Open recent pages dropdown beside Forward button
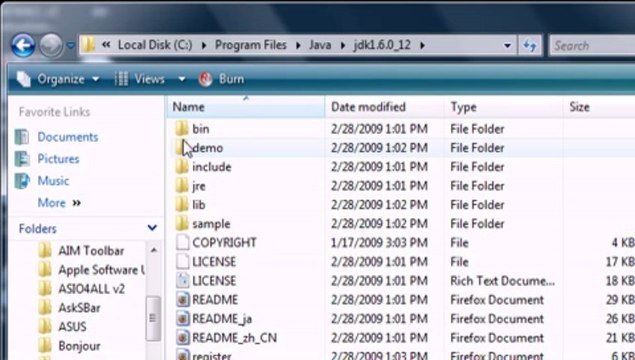This screenshot has width=635, height=360. [70, 45]
